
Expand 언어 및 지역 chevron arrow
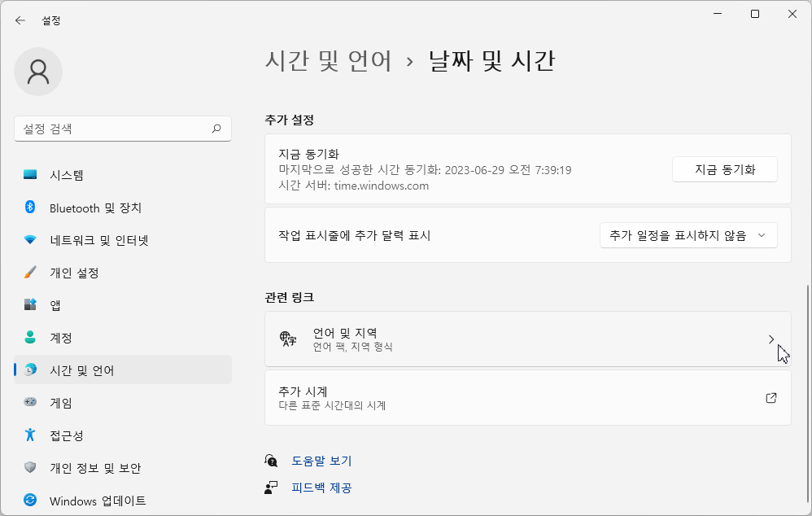click(771, 339)
